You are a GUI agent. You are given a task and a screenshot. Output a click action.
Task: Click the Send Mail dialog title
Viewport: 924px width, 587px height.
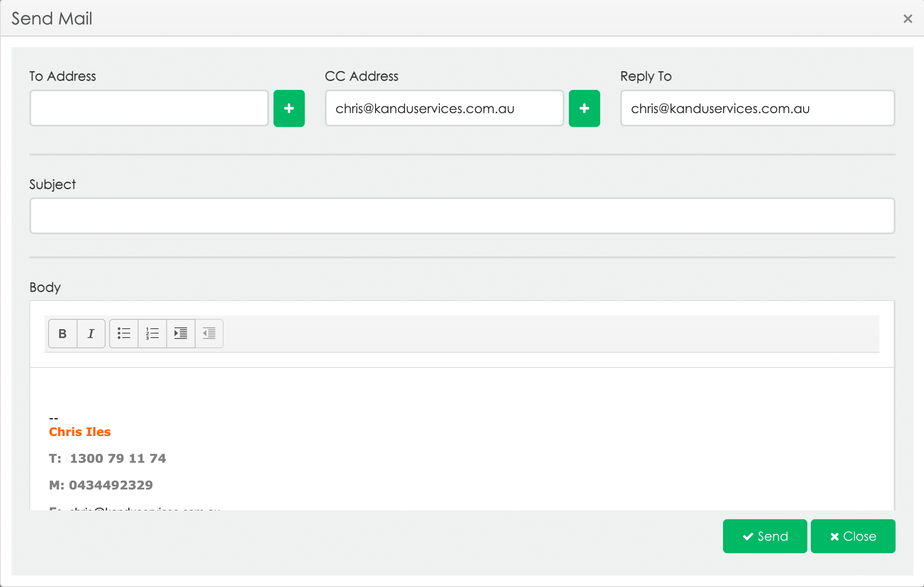(x=52, y=19)
